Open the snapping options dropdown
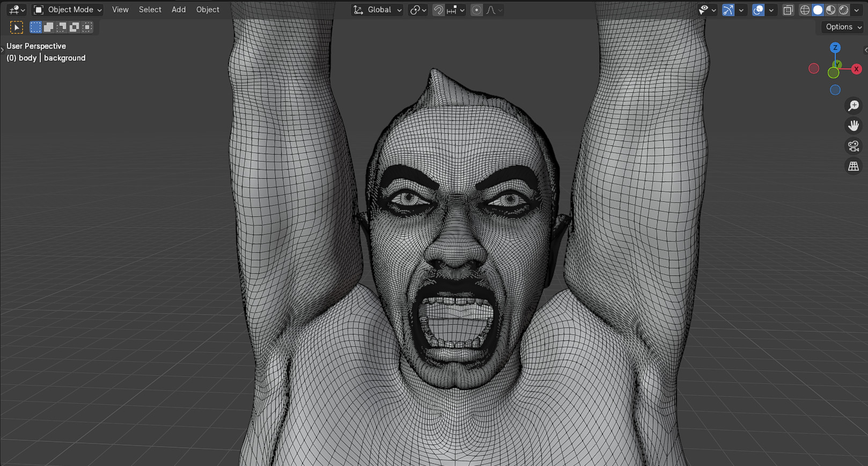Screen dimensions: 868x466 coord(455,10)
